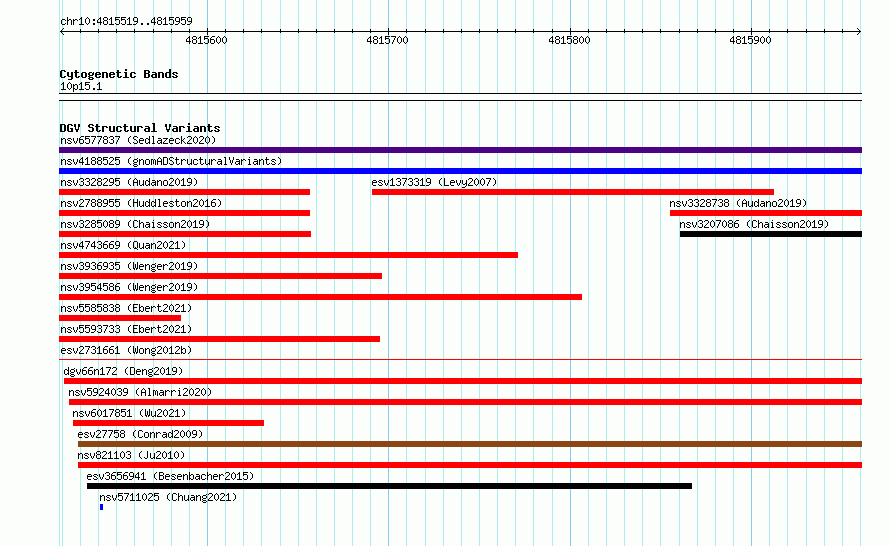The width and height of the screenshot is (890, 546).
Task: Select the black bar under nsv3207086
Action: point(771,234)
